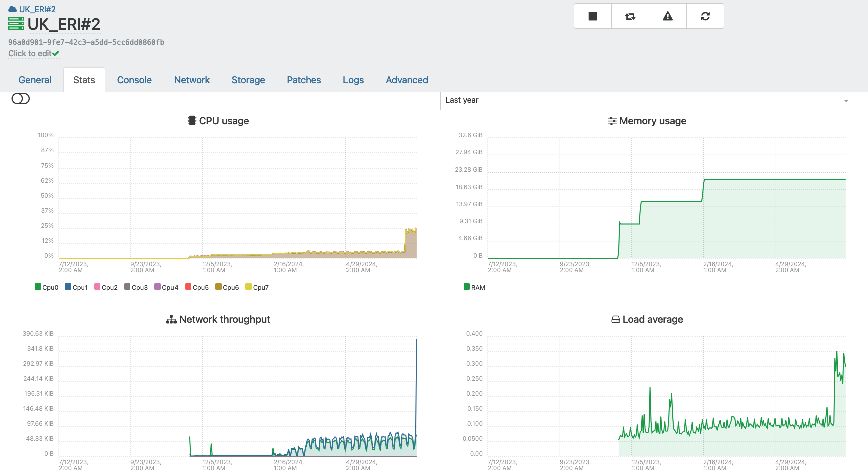Toggle the RAM legend swatch
The image size is (868, 471).
467,287
